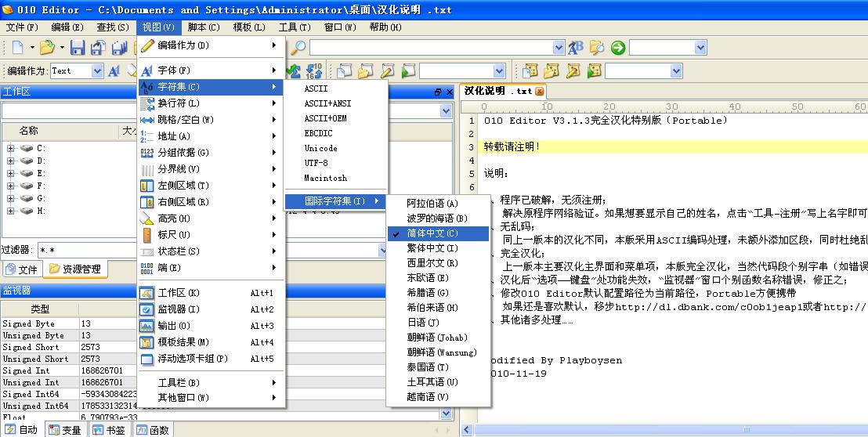The height and width of the screenshot is (437, 868).
Task: Switch to the 书签 tab
Action: (109, 430)
